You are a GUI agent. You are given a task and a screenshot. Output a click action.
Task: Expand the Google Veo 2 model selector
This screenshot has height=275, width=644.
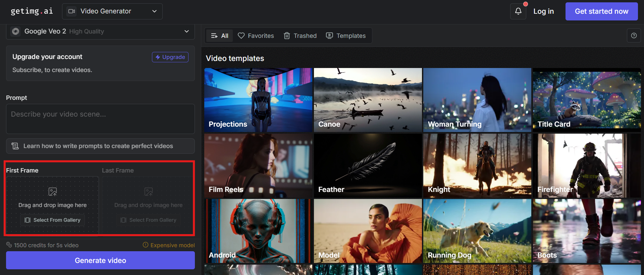[x=100, y=31]
